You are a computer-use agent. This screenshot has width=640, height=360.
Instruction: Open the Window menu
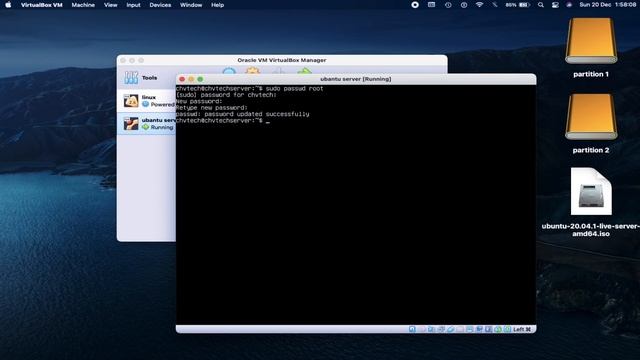191,5
